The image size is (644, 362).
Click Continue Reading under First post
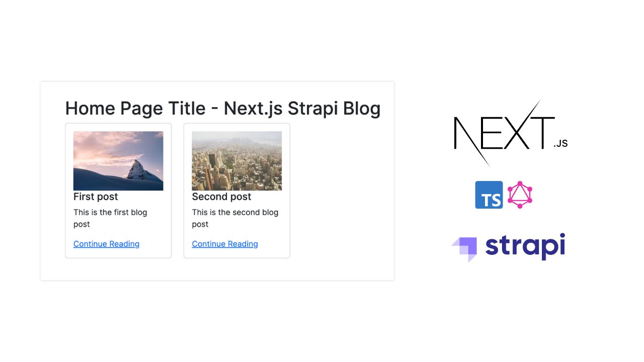(x=106, y=244)
